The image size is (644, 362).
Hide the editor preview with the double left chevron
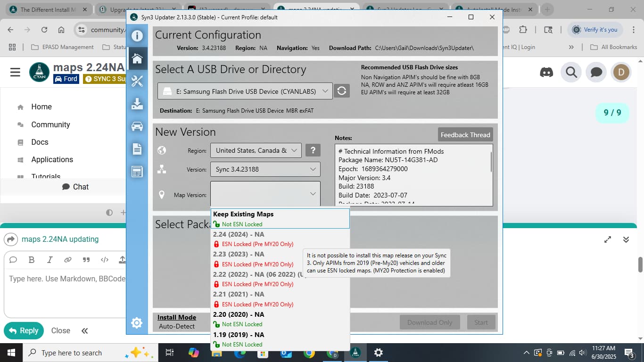(x=84, y=331)
